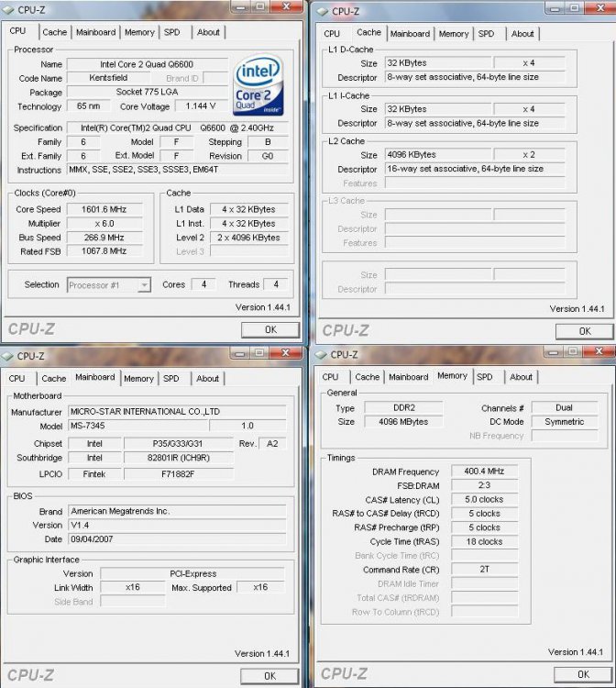Click the 4096 KBytes L2 cache size value
The height and width of the screenshot is (688, 616).
click(438, 154)
